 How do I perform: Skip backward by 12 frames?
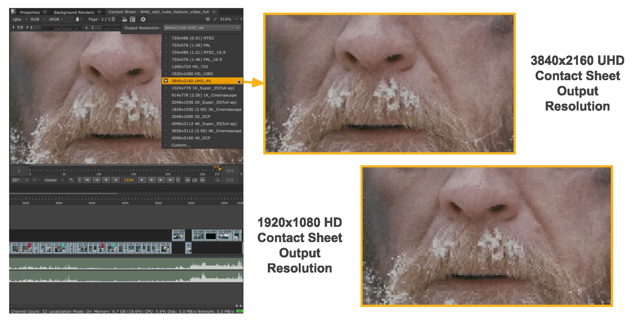click(187, 180)
